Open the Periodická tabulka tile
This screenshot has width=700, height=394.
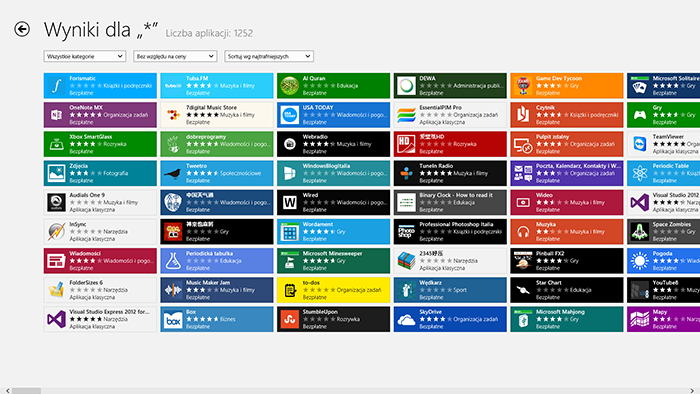[217, 261]
